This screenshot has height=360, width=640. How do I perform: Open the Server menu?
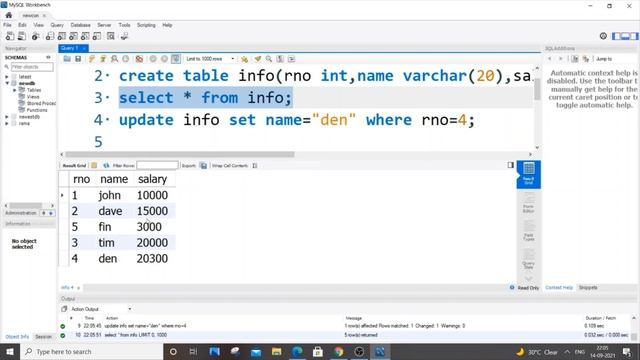pos(104,25)
